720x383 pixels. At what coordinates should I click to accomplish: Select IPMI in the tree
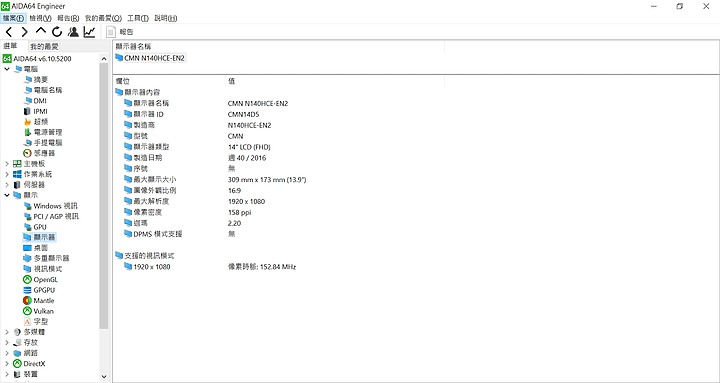(x=35, y=112)
